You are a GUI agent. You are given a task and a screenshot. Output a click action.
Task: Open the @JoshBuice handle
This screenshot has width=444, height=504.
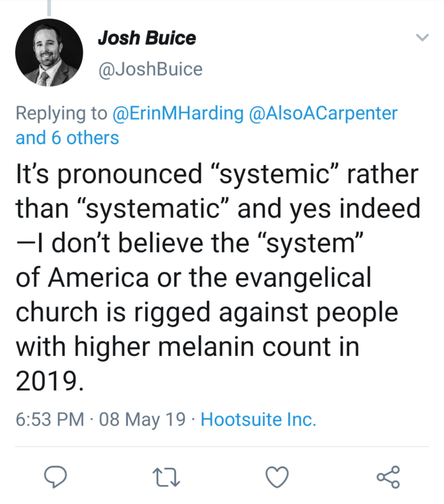coord(150,69)
